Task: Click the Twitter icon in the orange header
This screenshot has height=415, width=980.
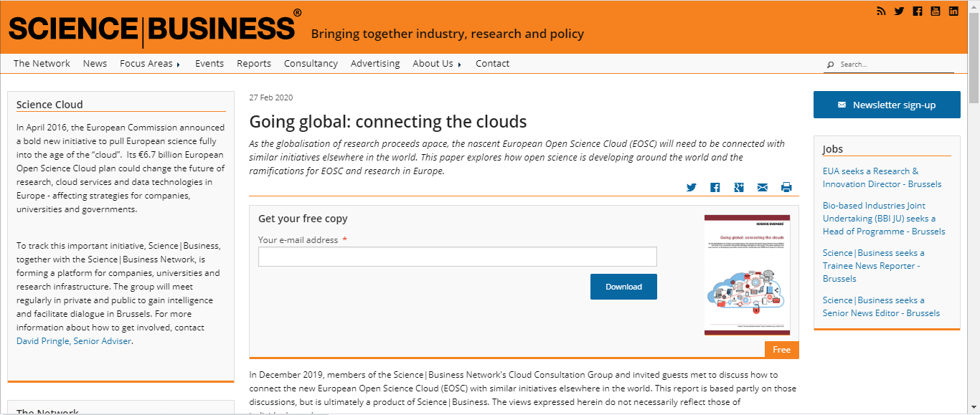Action: tap(899, 11)
